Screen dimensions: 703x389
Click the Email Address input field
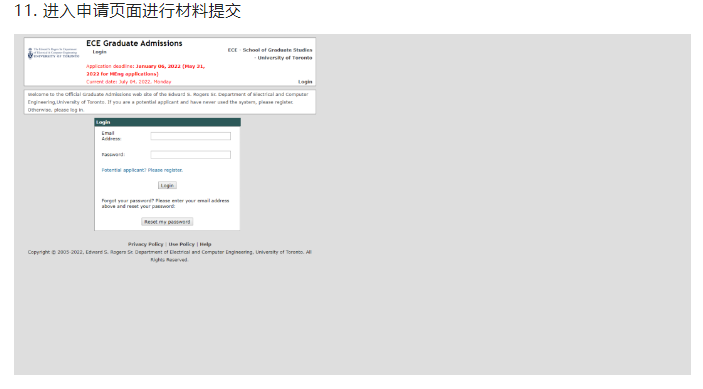point(191,136)
